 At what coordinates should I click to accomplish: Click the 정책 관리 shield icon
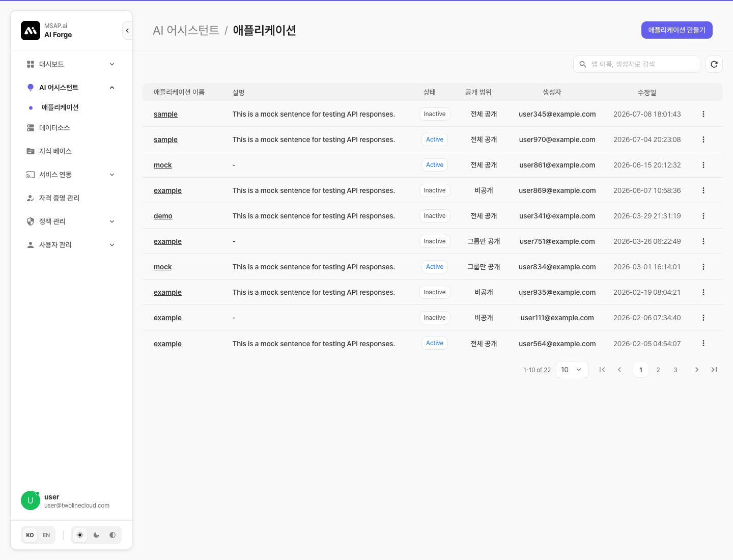pyautogui.click(x=31, y=221)
